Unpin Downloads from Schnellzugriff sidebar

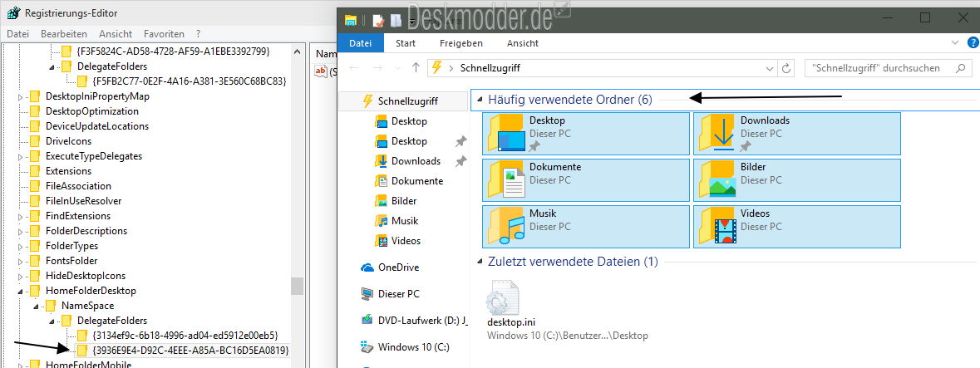click(x=460, y=161)
